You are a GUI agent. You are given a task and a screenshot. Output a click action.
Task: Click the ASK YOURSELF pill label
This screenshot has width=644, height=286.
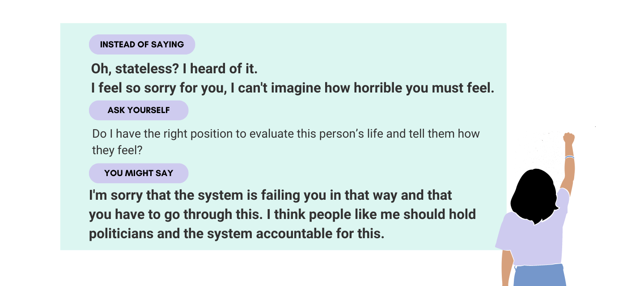pos(139,110)
